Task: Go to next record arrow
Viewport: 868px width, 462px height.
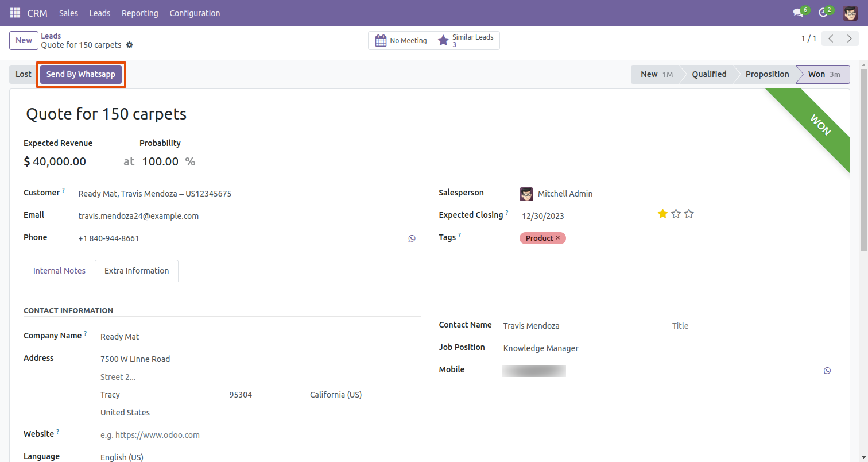Action: click(x=849, y=38)
